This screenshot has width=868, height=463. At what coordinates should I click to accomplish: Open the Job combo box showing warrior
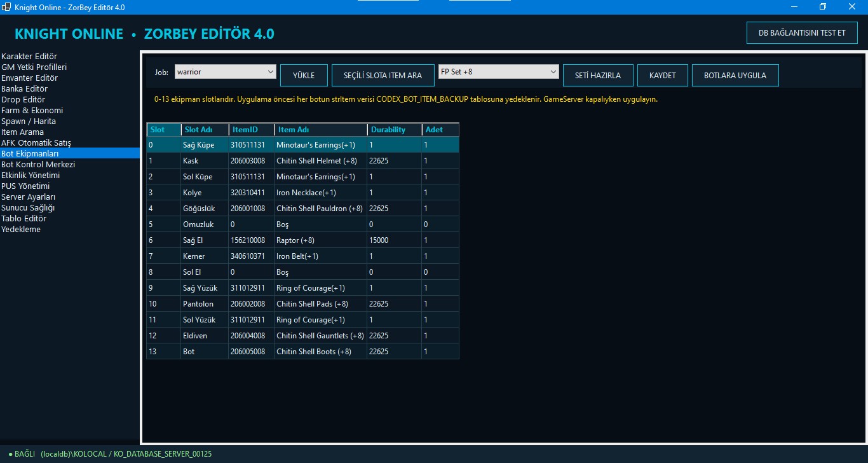pos(225,72)
